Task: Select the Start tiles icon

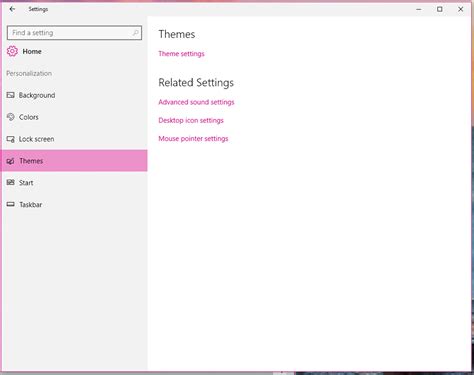Action: click(x=11, y=182)
